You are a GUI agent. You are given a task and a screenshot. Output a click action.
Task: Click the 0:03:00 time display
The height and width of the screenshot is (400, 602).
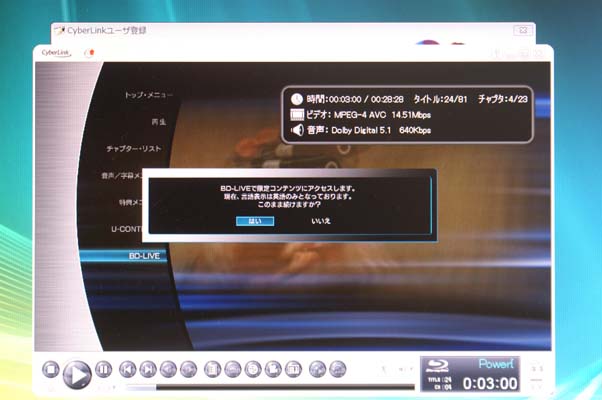pyautogui.click(x=490, y=383)
